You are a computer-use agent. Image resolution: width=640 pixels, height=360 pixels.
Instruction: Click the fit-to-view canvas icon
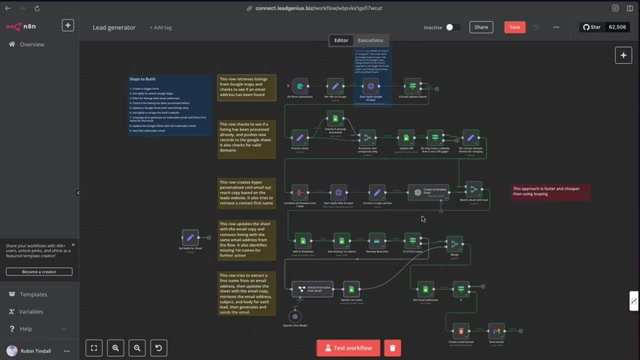pyautogui.click(x=94, y=348)
